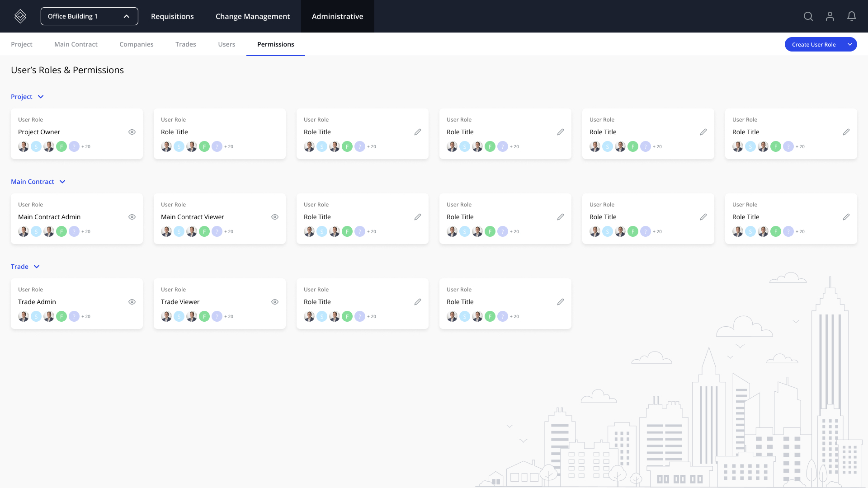
Task: Collapse the Main Contract section chevron
Action: 62,182
